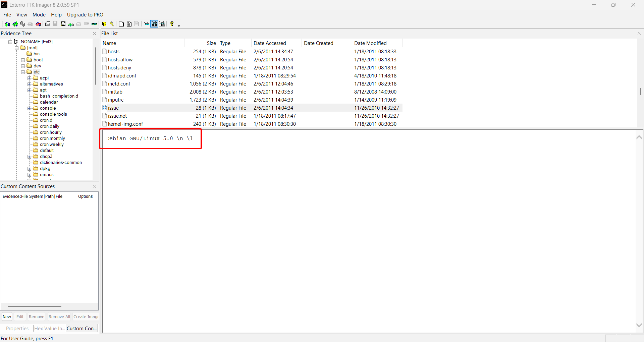Expand the acpi folder node
Image resolution: width=644 pixels, height=342 pixels.
(x=30, y=78)
